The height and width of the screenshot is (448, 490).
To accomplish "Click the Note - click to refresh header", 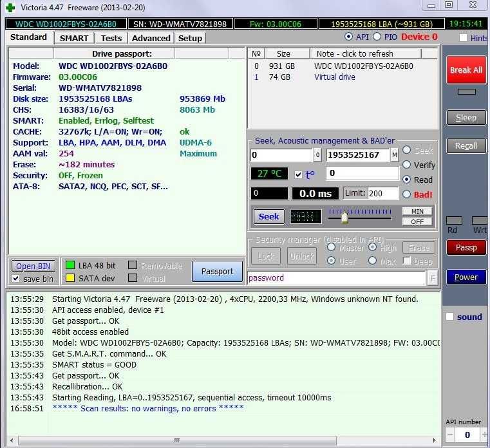I will tap(366, 53).
